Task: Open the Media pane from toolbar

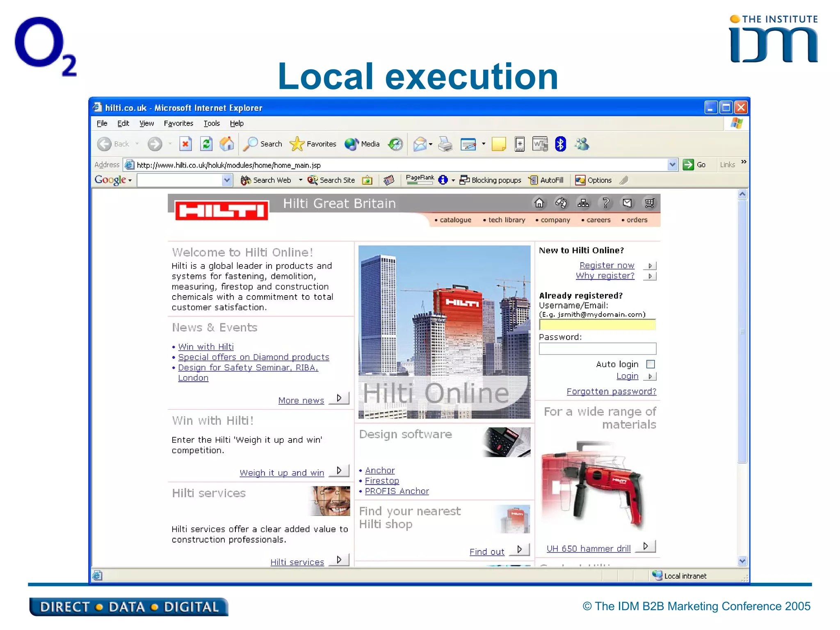Action: 362,144
